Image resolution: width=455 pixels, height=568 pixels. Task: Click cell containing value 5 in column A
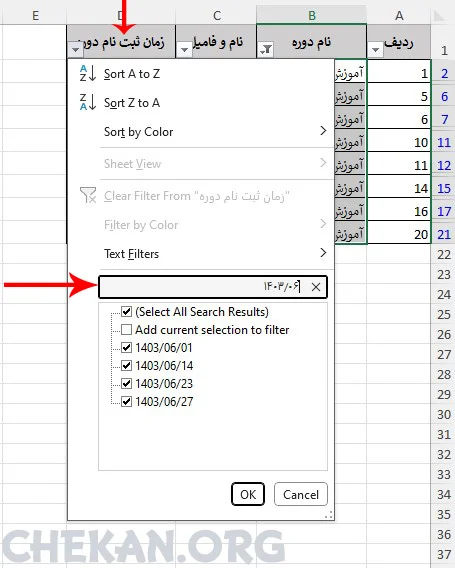coord(399,96)
